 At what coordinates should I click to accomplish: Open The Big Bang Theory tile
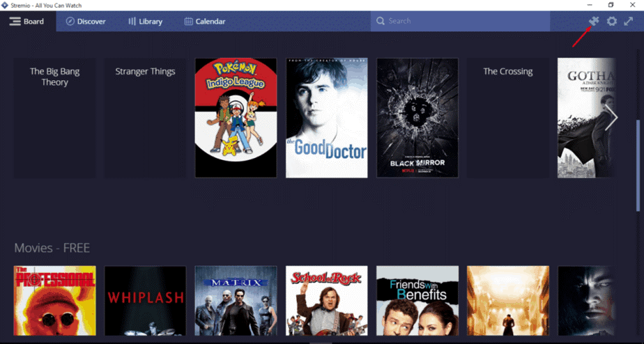point(54,118)
